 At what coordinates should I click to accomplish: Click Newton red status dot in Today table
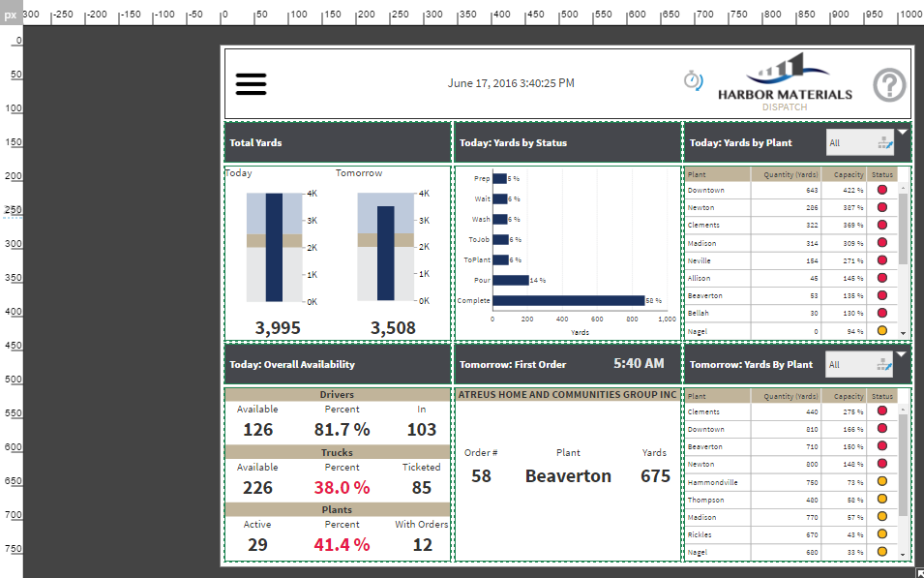(x=882, y=207)
